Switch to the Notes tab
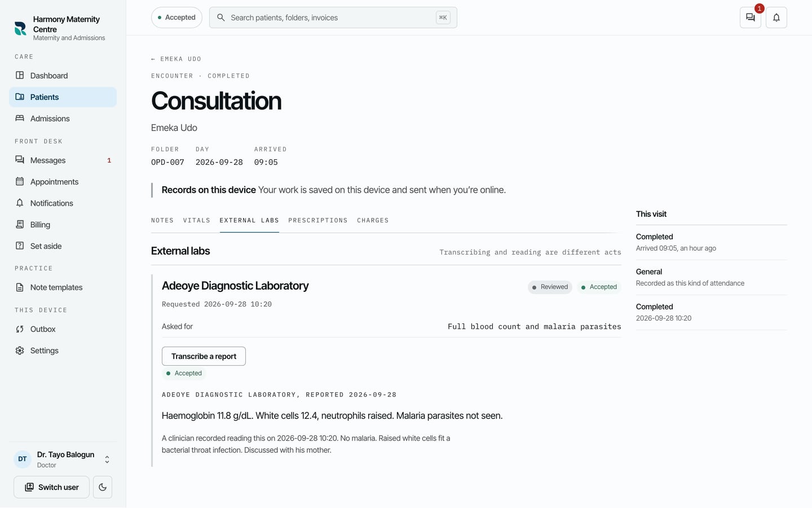This screenshot has width=812, height=508. coord(162,220)
